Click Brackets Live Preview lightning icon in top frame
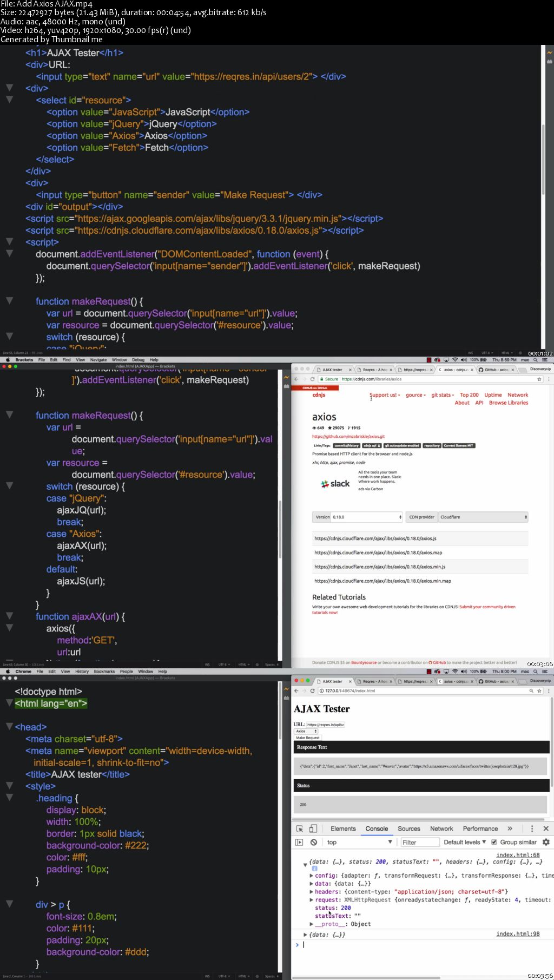The width and height of the screenshot is (554, 980). point(550,52)
